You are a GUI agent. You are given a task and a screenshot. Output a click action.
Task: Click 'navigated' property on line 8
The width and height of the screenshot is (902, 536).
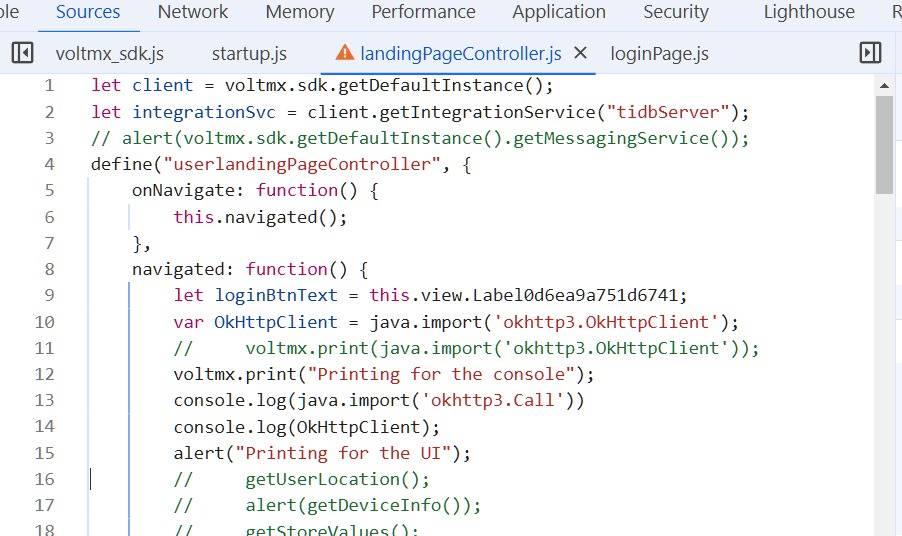tap(178, 269)
